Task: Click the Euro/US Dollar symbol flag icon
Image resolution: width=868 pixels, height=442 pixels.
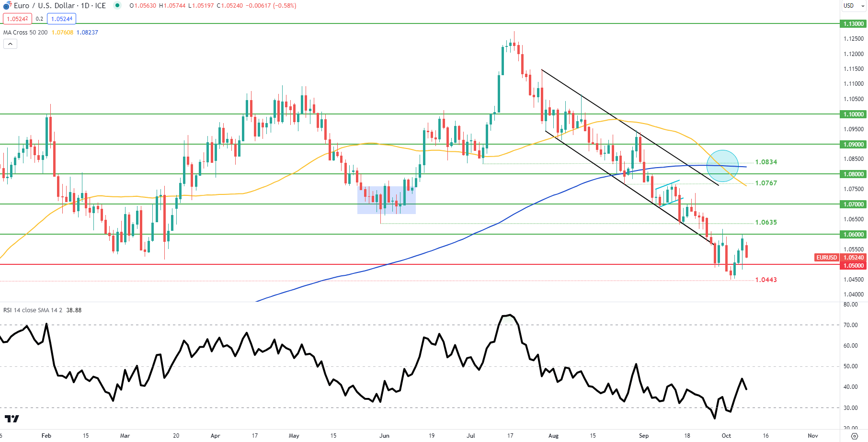Action: (x=7, y=6)
